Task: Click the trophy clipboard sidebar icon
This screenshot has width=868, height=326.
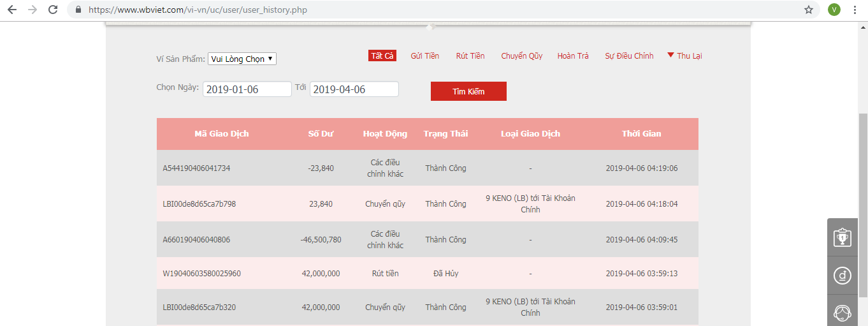Action: (843, 237)
